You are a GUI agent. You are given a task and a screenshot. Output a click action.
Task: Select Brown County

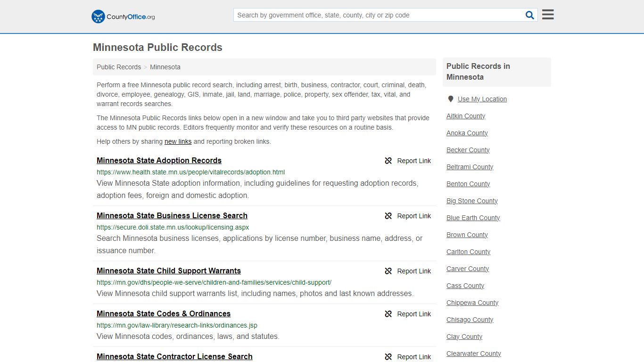pos(467,235)
